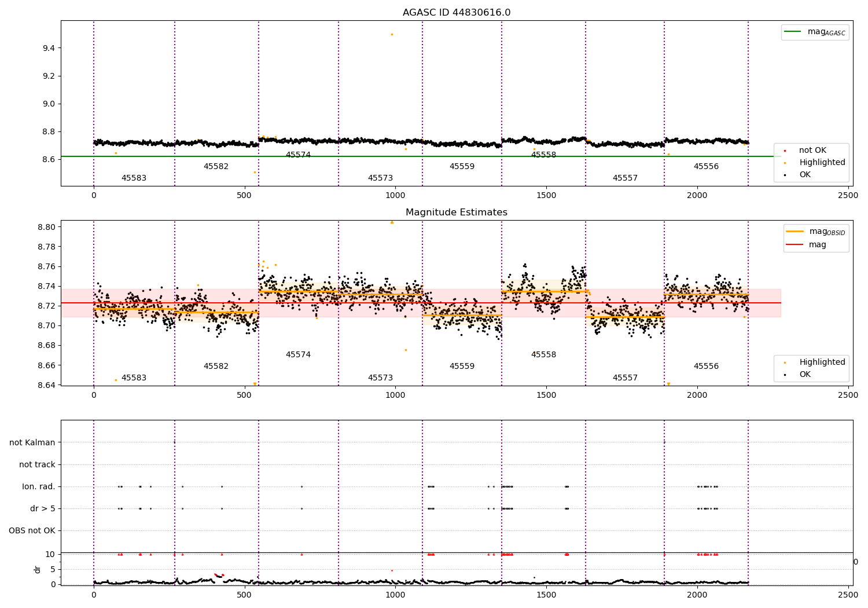Click OBSID label 45556 in Magnitude Estimates plot

(706, 367)
